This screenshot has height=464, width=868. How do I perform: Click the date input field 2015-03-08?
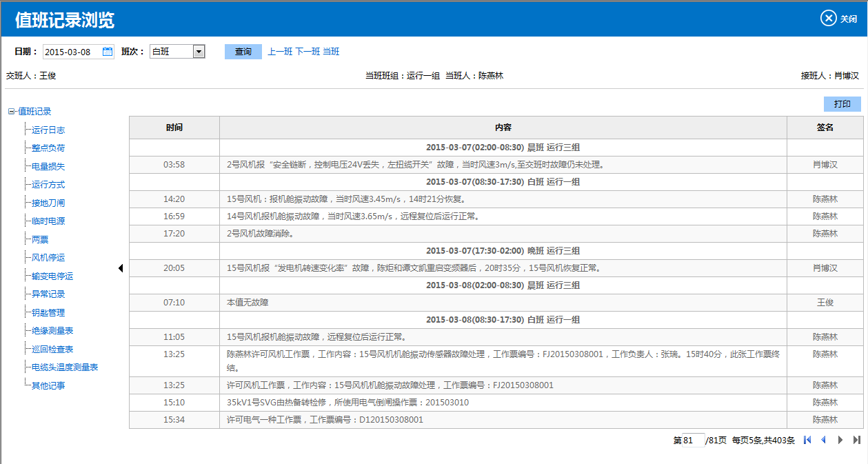pos(72,52)
